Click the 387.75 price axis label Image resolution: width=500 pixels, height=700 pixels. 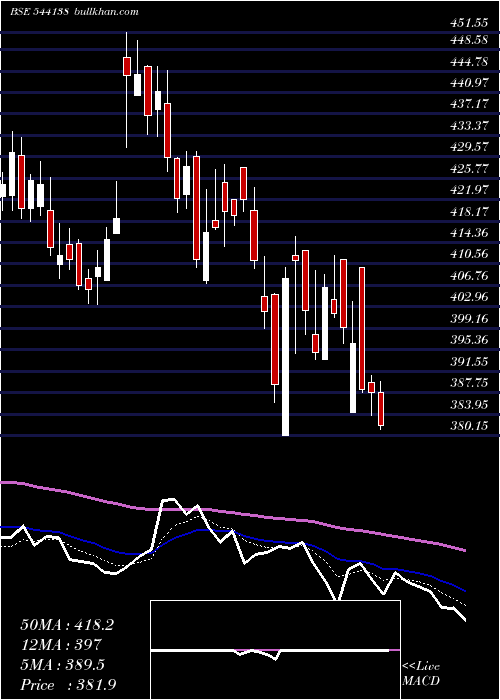click(x=468, y=383)
